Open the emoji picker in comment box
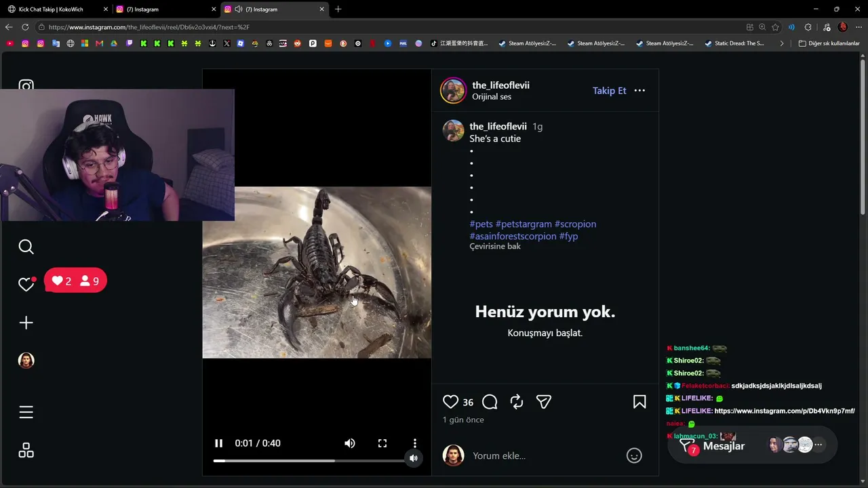The height and width of the screenshot is (488, 868). [634, 455]
